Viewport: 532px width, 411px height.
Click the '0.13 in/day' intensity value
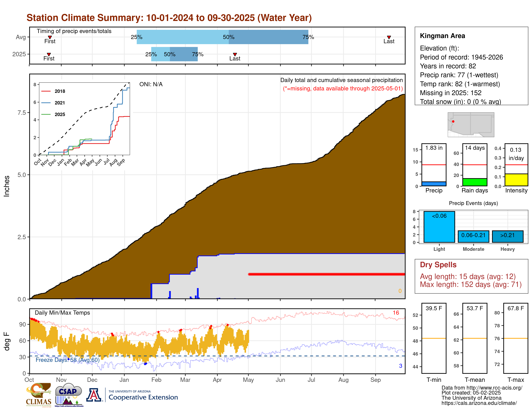(x=516, y=154)
